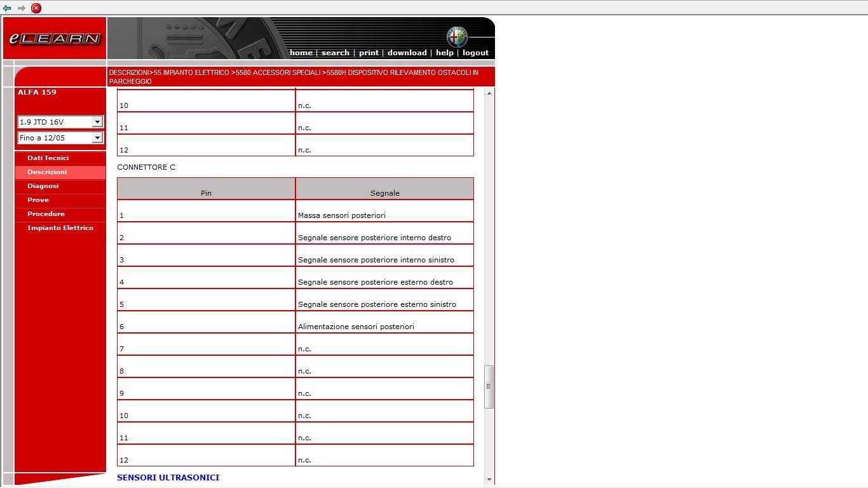Image resolution: width=868 pixels, height=488 pixels.
Task: Go to the Diagnosi section
Action: 43,186
